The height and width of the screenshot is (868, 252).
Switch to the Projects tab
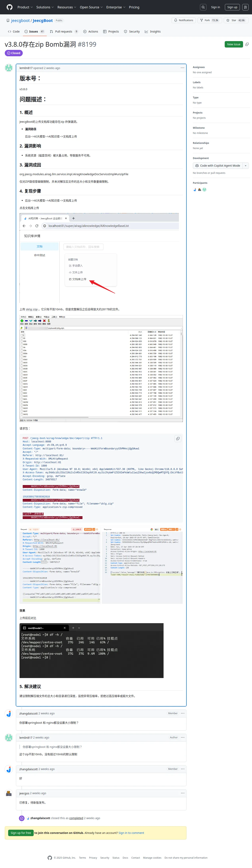click(x=111, y=31)
